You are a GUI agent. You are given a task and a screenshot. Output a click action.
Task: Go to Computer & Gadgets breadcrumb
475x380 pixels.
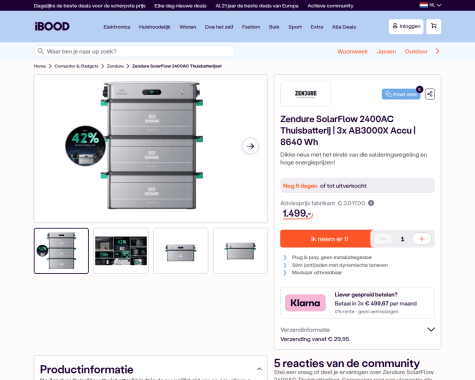coord(76,66)
